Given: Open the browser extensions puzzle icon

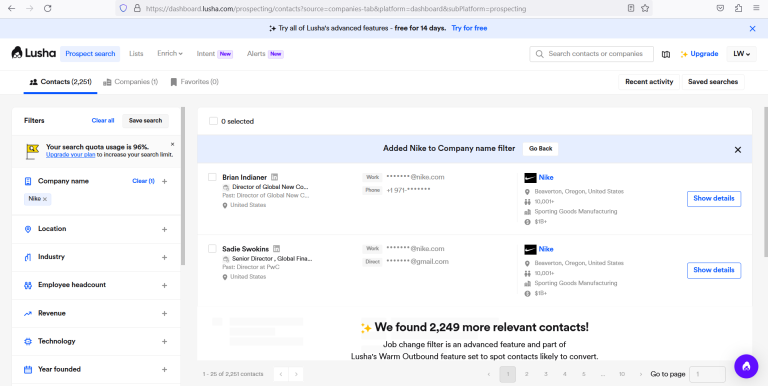Looking at the screenshot, I should [738, 8].
